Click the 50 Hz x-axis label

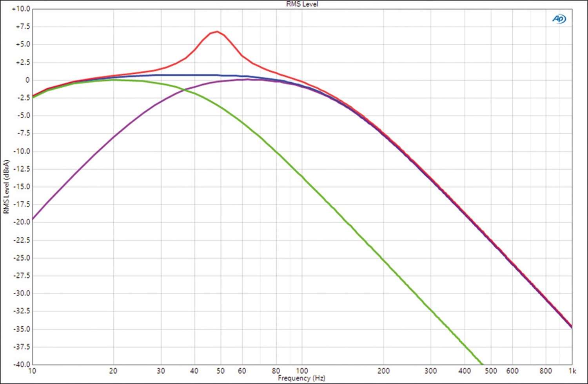click(221, 371)
